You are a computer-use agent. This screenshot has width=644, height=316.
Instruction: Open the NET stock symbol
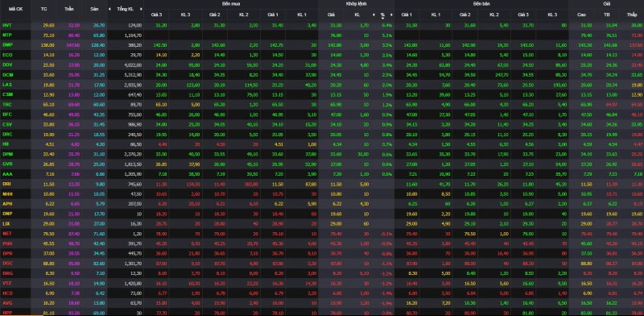pyautogui.click(x=6, y=233)
